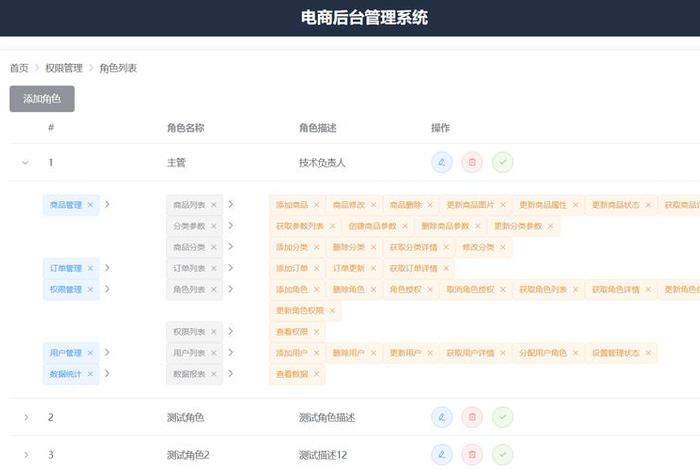This screenshot has height=470, width=700.
Task: Click the 更新商品属性 tag text
Action: coord(543,205)
